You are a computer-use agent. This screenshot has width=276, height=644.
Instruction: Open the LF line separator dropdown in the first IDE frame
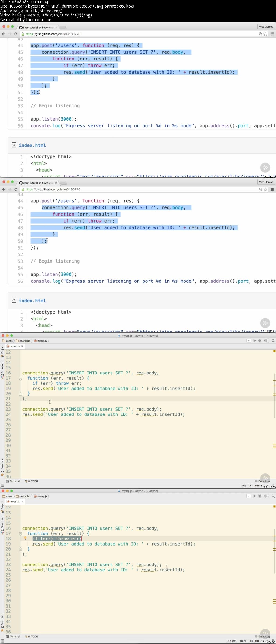coord(251,486)
